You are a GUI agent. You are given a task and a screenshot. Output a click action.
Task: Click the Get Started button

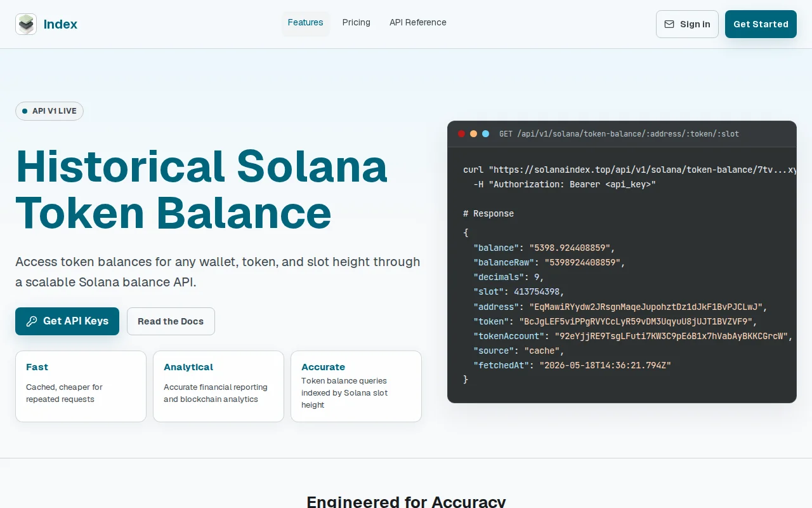click(761, 24)
